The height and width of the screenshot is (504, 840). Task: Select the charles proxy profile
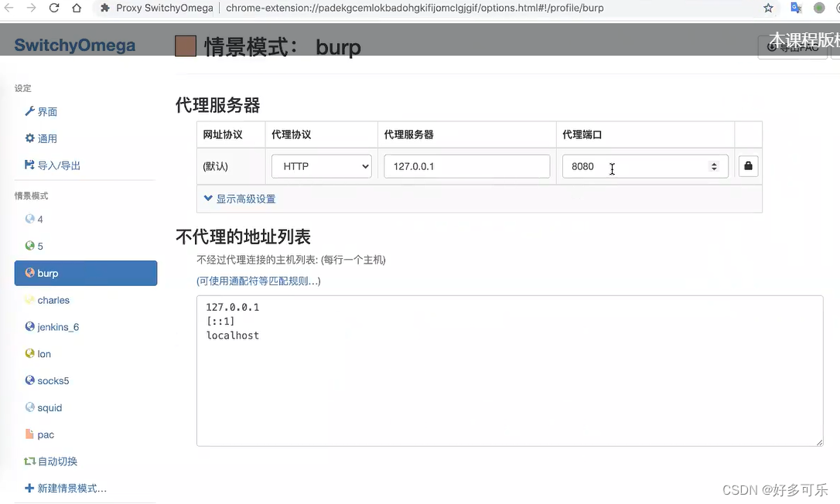point(53,300)
